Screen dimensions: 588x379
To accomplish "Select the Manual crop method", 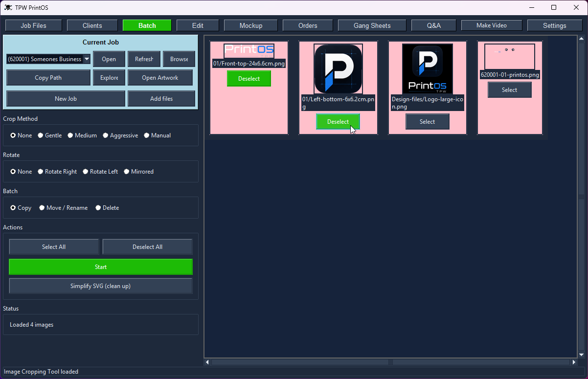I will 157,135.
